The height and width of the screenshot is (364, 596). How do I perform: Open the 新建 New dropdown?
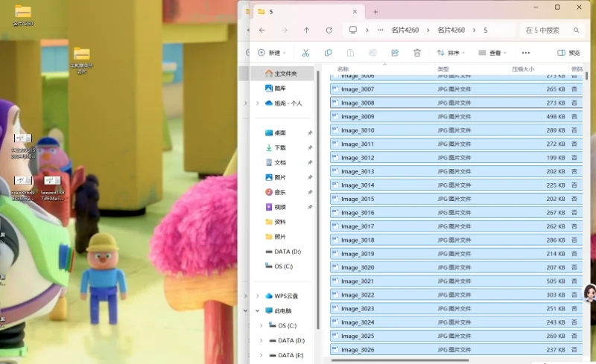[271, 53]
